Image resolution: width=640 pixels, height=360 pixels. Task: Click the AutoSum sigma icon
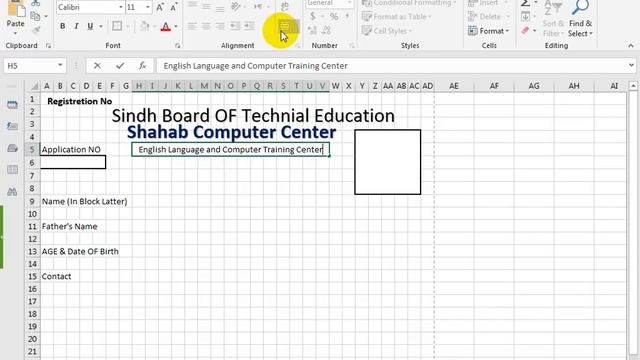(x=525, y=3)
